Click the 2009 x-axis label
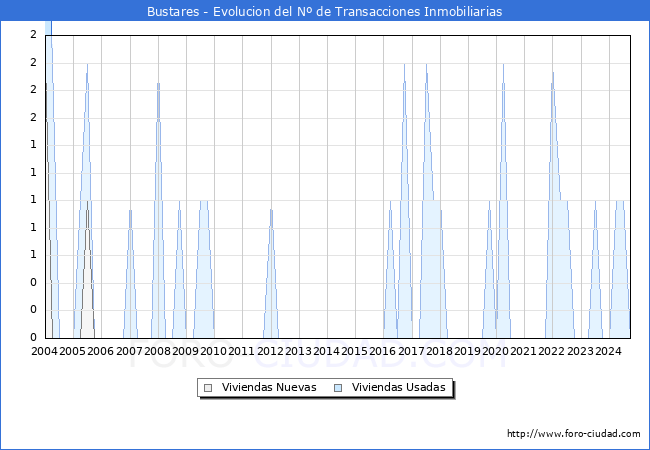This screenshot has width=650, height=450. (x=185, y=351)
